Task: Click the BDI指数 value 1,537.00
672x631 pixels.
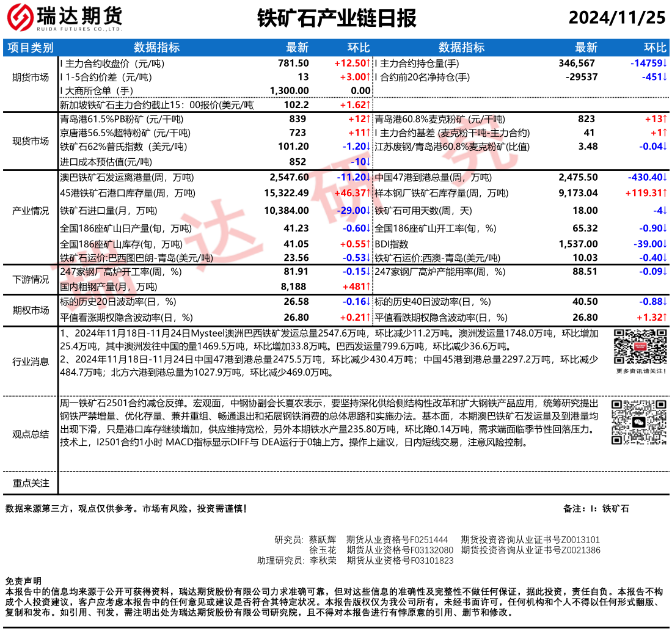Action: (x=578, y=244)
